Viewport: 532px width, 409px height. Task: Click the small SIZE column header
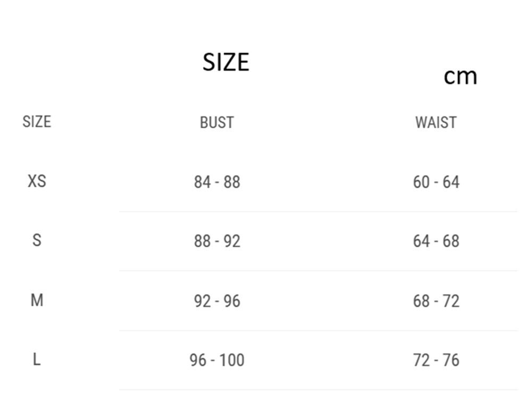tap(37, 122)
